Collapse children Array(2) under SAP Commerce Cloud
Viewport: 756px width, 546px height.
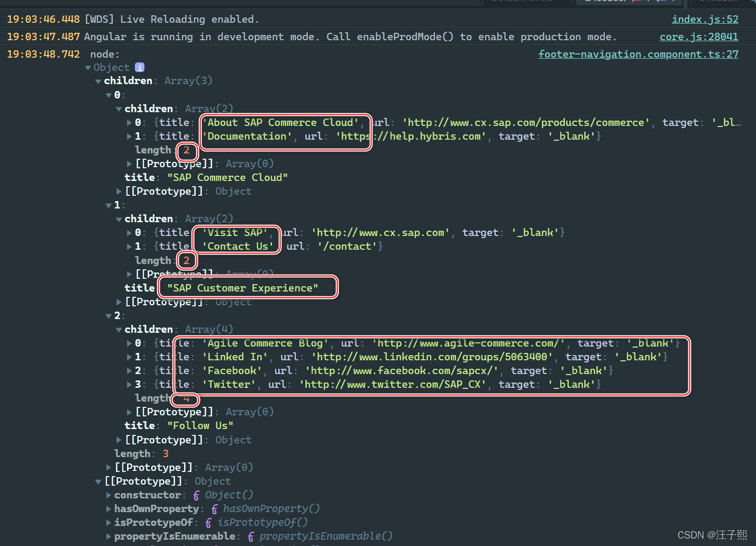119,109
